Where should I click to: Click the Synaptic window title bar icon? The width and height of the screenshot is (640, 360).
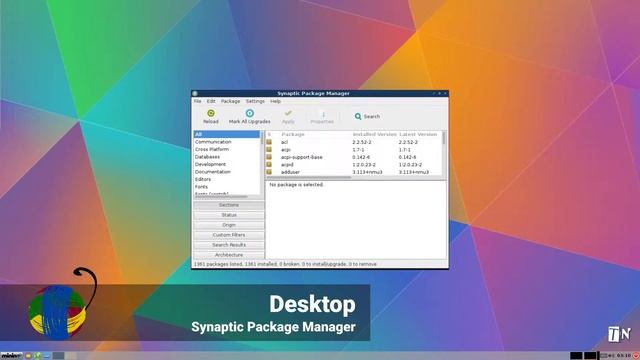(195, 93)
